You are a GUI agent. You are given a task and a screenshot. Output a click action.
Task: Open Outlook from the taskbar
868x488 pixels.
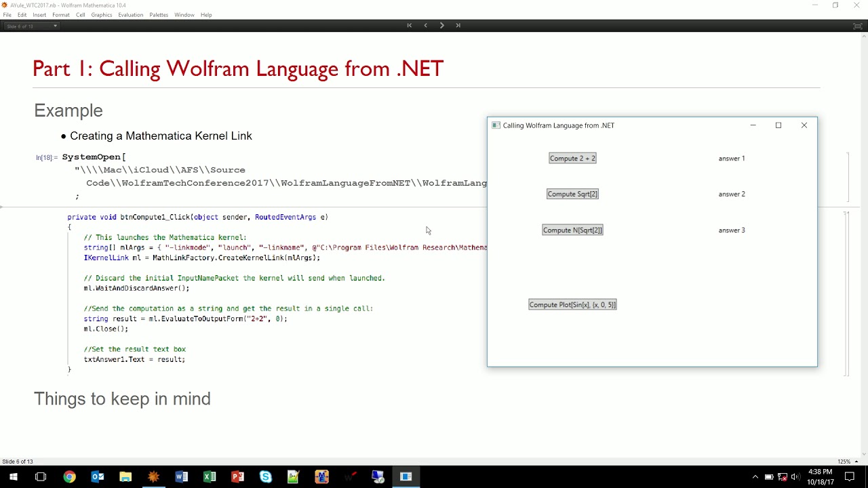pos(98,476)
